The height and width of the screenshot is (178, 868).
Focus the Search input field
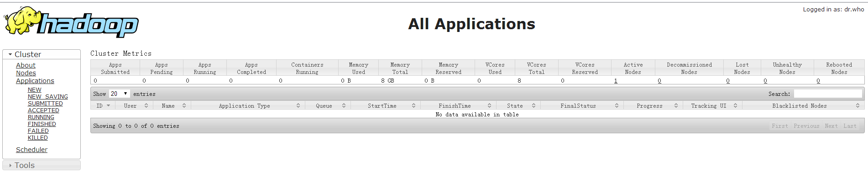pyautogui.click(x=828, y=94)
